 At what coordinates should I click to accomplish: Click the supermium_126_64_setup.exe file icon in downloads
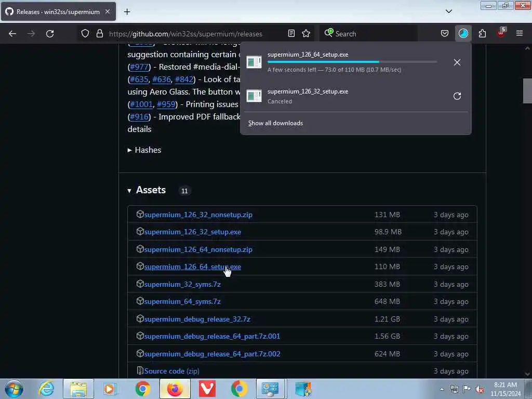point(254,62)
